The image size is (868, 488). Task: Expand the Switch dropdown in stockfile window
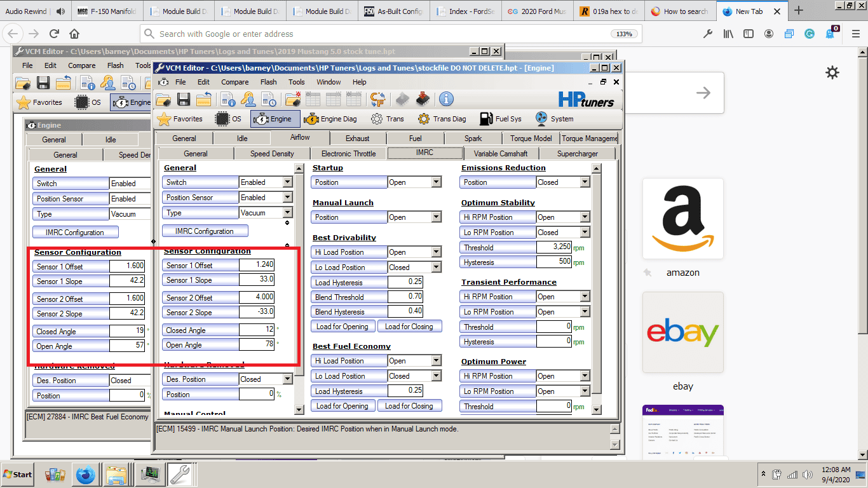pos(287,182)
